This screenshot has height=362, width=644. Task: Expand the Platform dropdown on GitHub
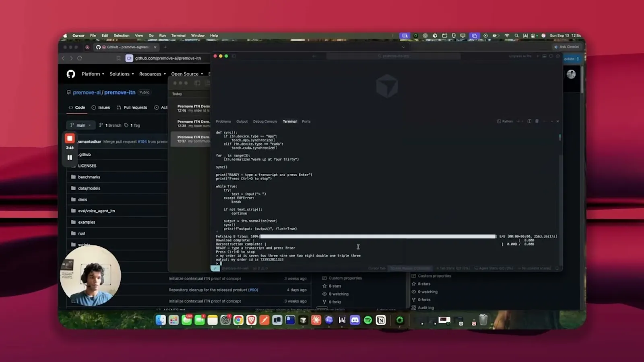[x=93, y=74]
